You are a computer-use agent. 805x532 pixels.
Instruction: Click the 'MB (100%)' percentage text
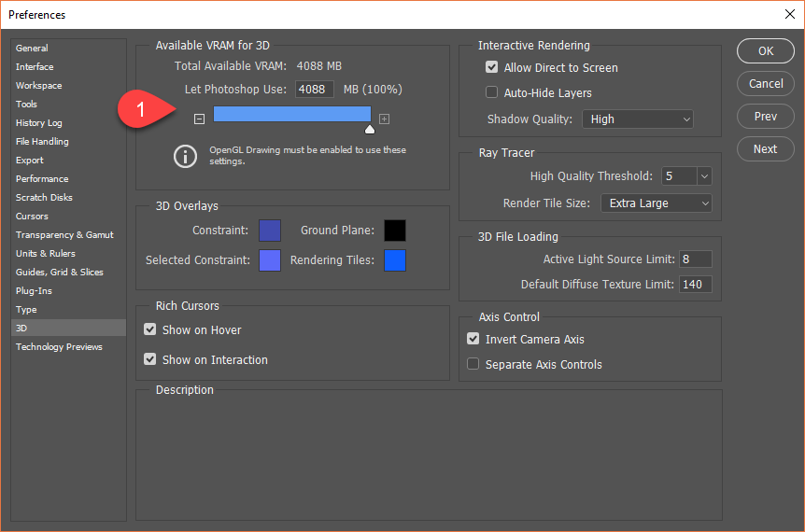coord(373,90)
